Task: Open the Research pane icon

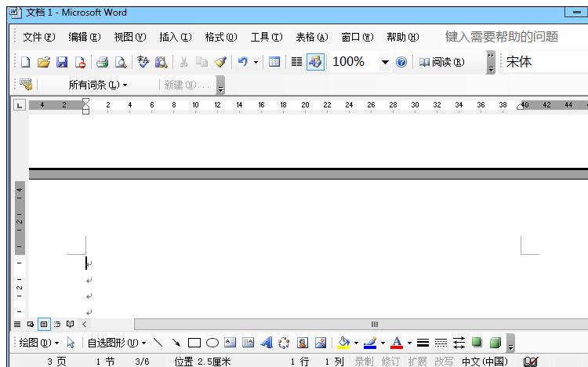Action: [x=162, y=62]
